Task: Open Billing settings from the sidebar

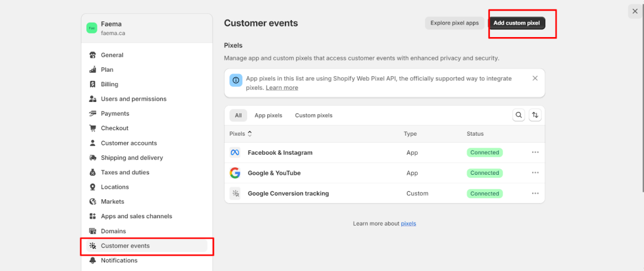Action: (109, 84)
